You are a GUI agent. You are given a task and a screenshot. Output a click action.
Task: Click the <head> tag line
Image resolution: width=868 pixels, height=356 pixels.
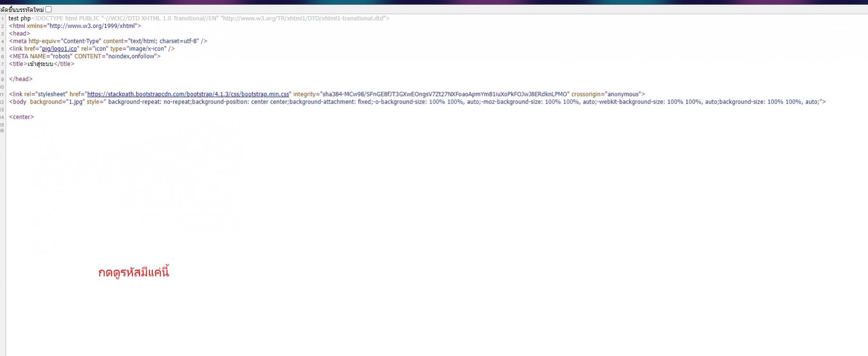pos(19,34)
